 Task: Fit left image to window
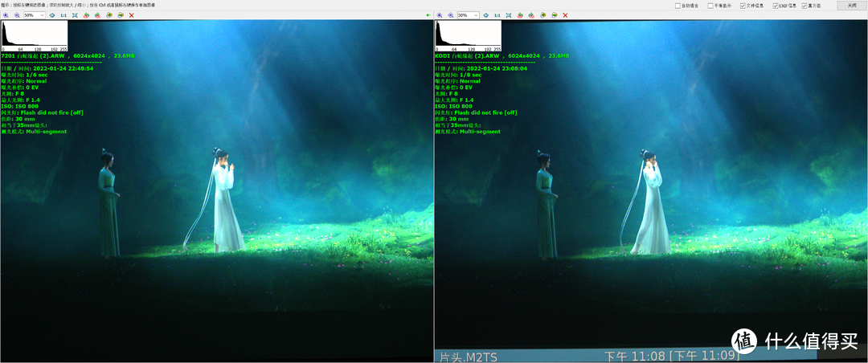75,15
